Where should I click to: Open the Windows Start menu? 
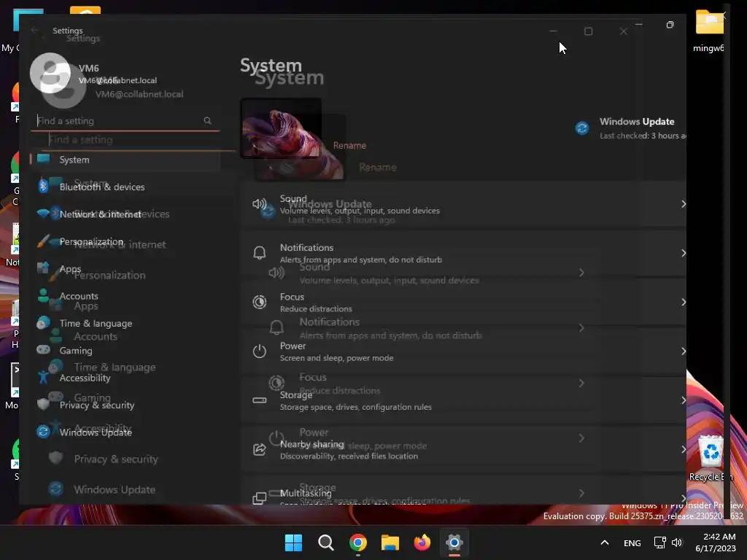[293, 542]
